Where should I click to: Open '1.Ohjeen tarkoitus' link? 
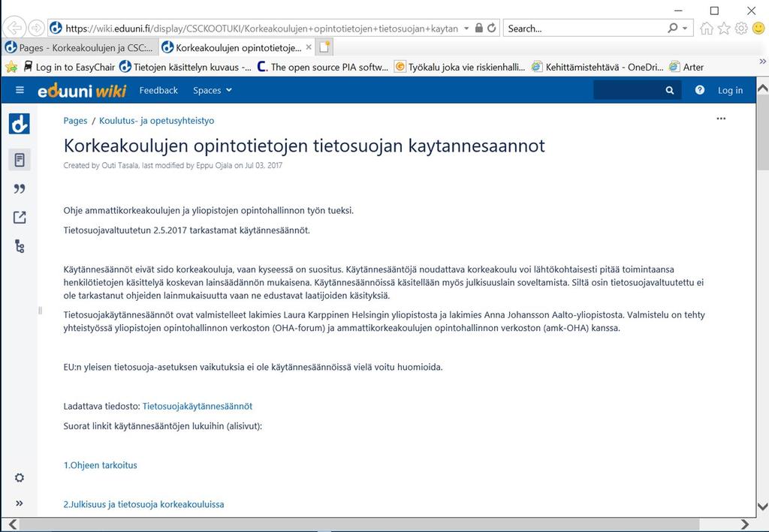coord(100,465)
